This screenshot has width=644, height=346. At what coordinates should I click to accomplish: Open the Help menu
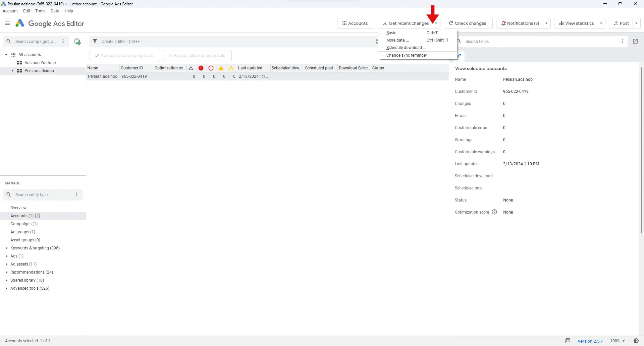pos(69,11)
